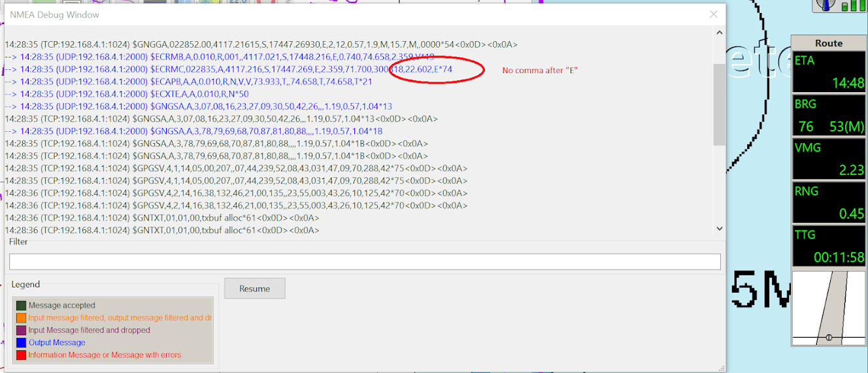Click the orange filtered message legend swatch
Viewport: 868px width, 373px height.
pos(21,317)
